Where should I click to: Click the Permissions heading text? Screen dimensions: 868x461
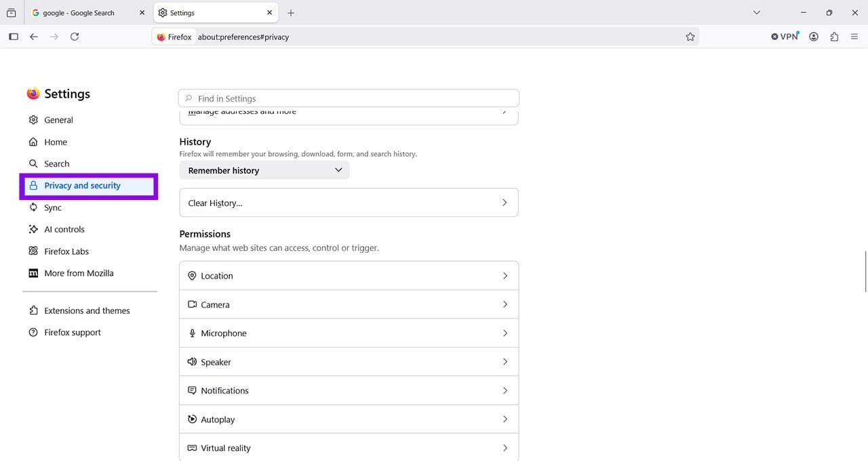[205, 234]
